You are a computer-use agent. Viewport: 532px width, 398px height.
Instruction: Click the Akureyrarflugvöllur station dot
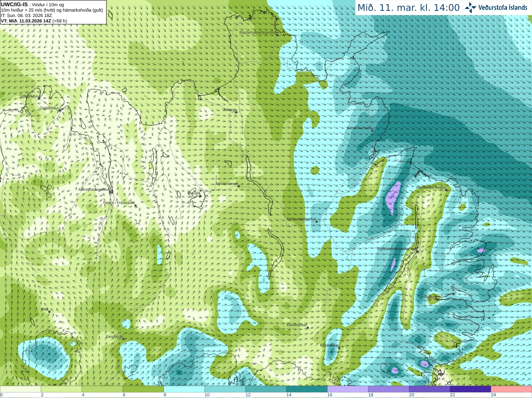pos(111,192)
